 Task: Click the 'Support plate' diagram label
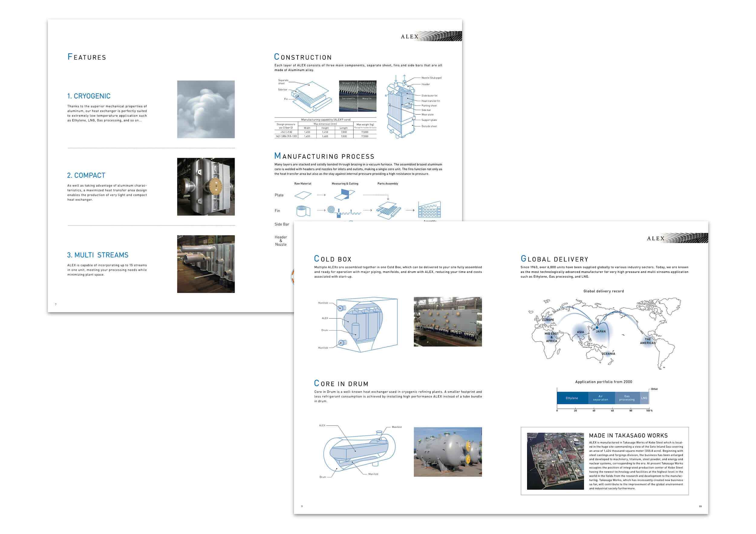[429, 120]
